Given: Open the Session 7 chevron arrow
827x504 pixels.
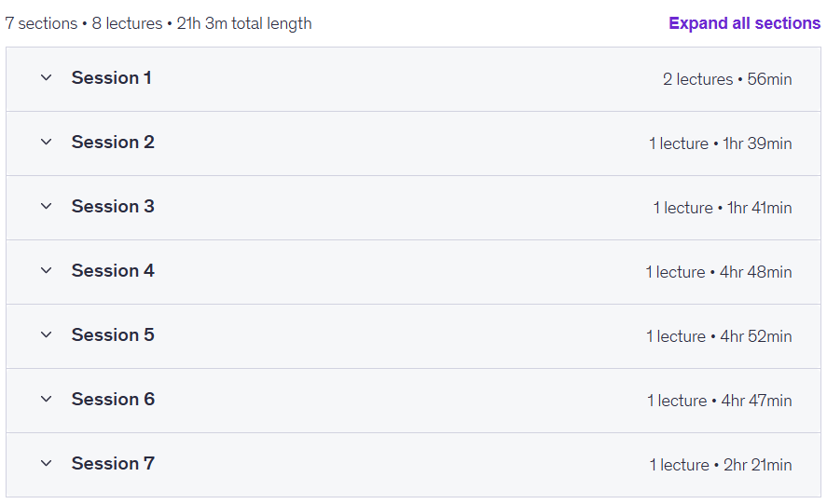Looking at the screenshot, I should 47,464.
